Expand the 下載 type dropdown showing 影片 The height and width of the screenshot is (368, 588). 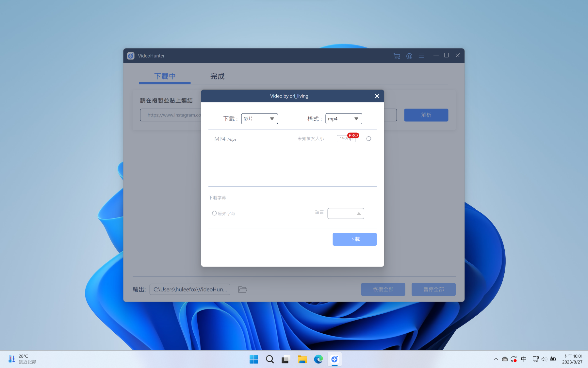click(x=259, y=119)
